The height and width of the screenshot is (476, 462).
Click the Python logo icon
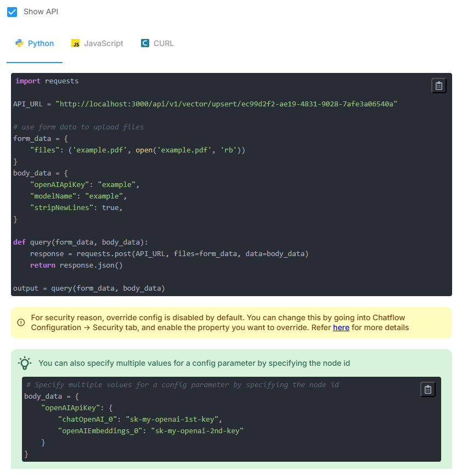pyautogui.click(x=20, y=43)
